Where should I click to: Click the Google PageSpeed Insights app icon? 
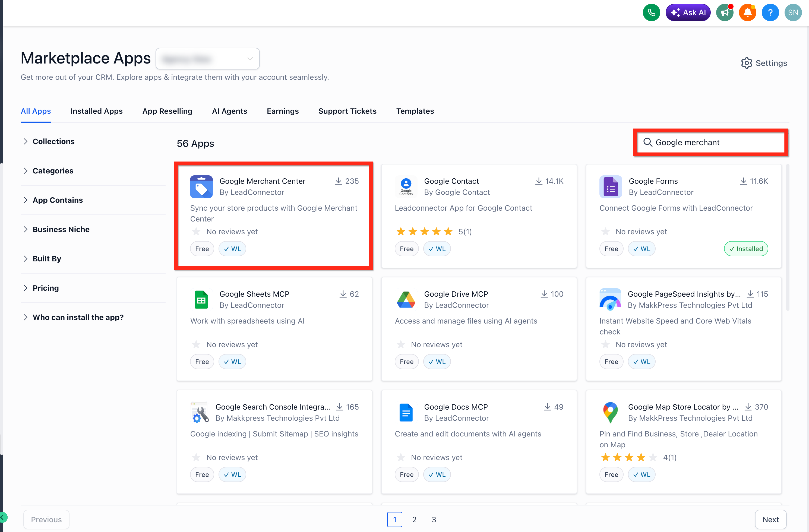[x=610, y=299]
